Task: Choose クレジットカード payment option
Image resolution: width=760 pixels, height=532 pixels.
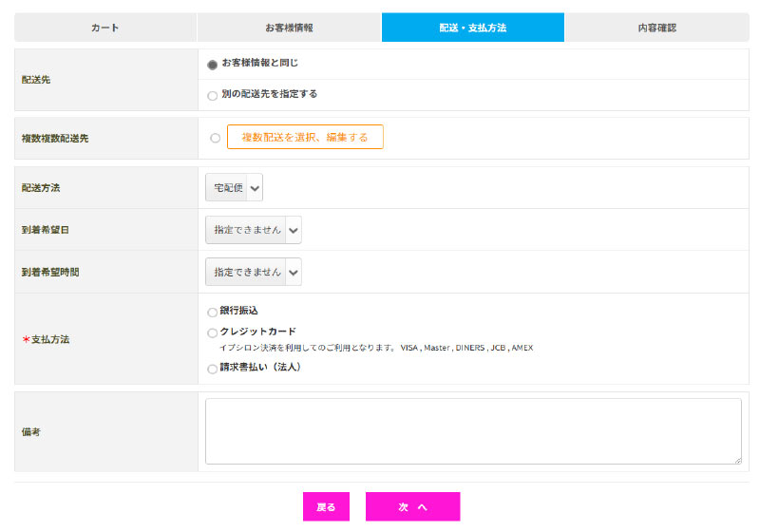Action: coord(212,333)
